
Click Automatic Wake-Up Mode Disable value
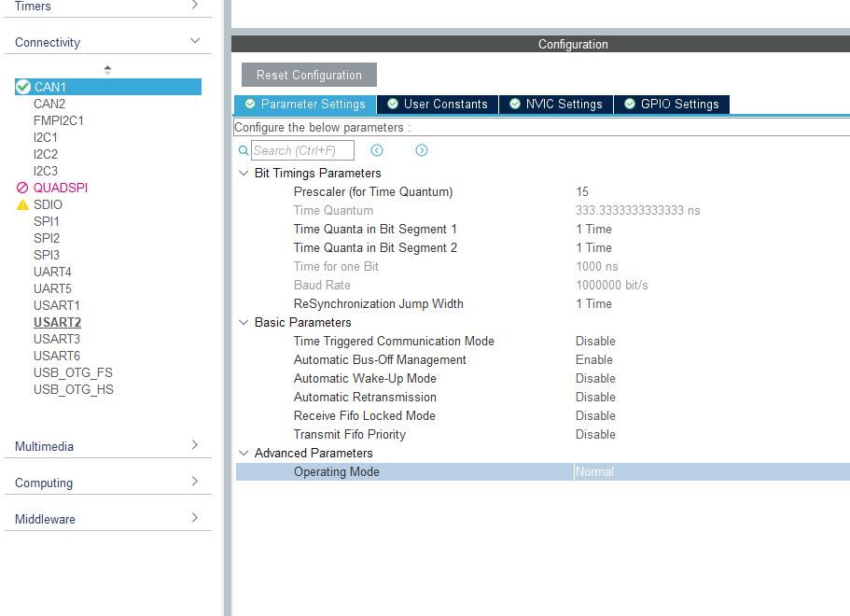coord(595,379)
